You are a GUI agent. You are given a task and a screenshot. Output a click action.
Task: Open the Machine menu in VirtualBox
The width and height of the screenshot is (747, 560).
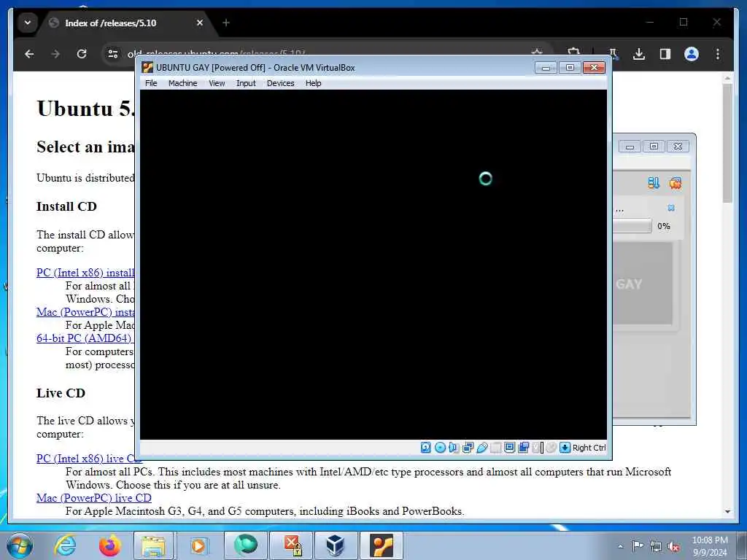click(182, 83)
